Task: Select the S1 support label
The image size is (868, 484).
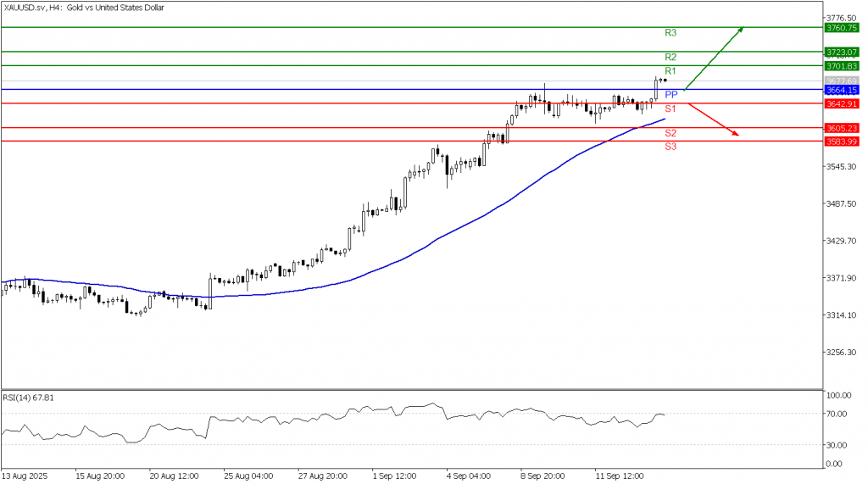Action: pyautogui.click(x=670, y=109)
